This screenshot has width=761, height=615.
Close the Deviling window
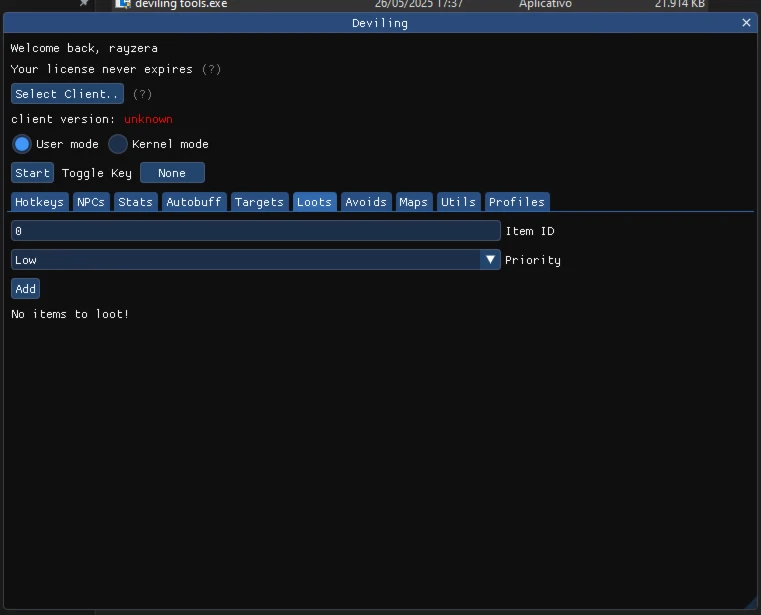click(746, 23)
